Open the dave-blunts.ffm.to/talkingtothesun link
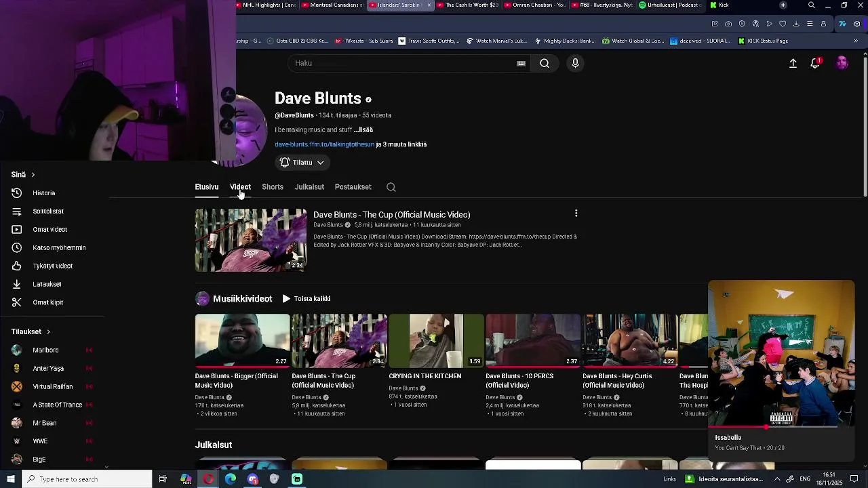868x488 pixels. pyautogui.click(x=324, y=144)
